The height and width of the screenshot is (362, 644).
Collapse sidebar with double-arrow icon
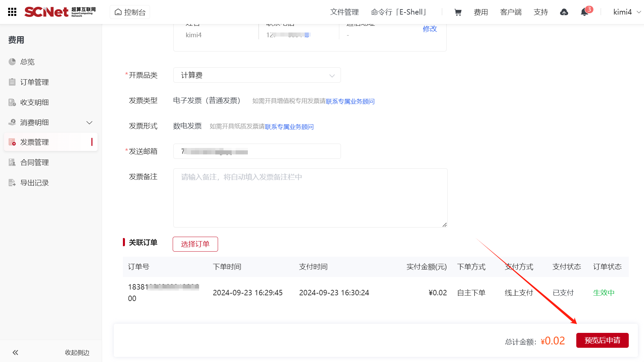click(x=15, y=353)
